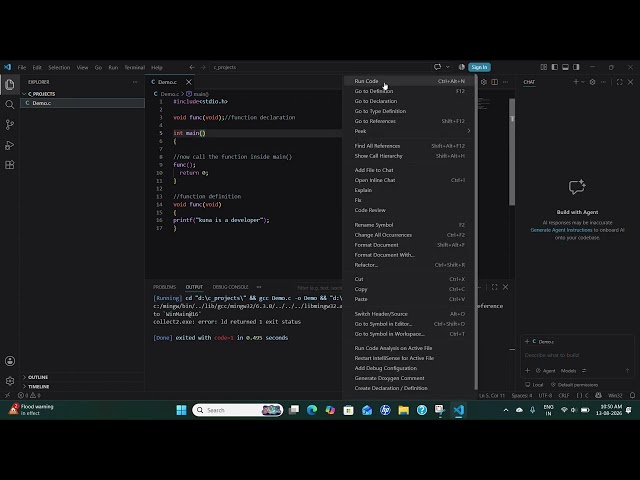
Task: Open the Default permissions picker
Action: click(574, 384)
